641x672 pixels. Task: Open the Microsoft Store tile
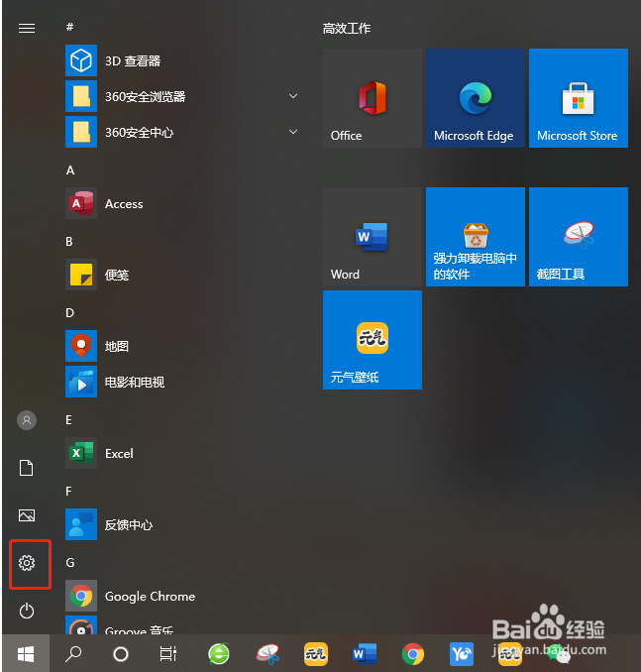pyautogui.click(x=579, y=98)
